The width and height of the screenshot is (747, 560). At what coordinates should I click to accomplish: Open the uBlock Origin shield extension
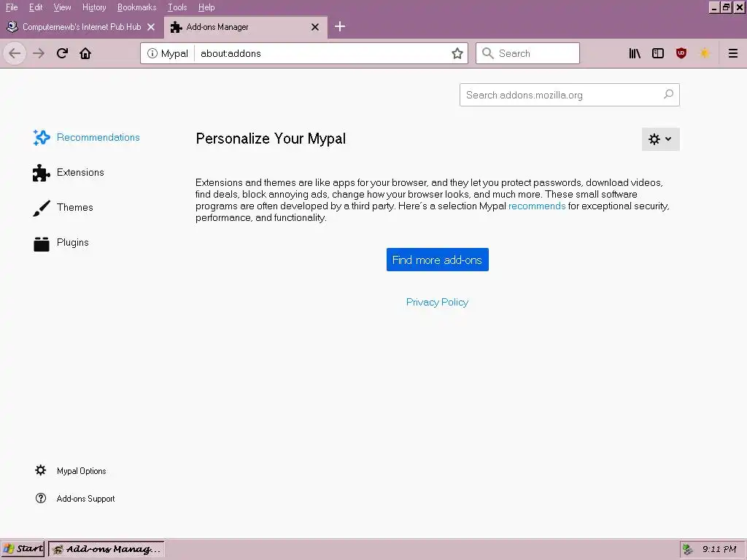point(681,53)
